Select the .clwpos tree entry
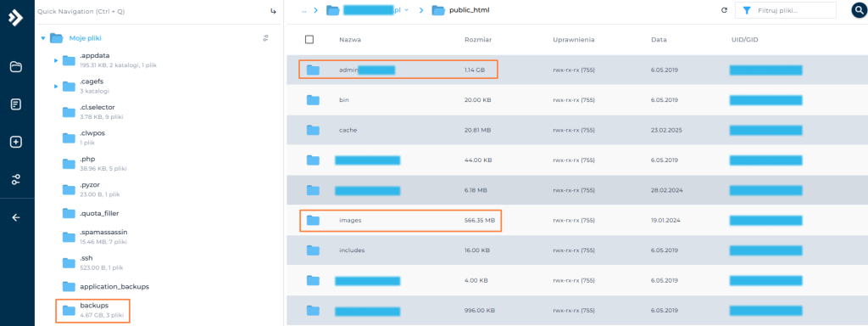Viewport: 868px width, 326px height. tap(93, 133)
